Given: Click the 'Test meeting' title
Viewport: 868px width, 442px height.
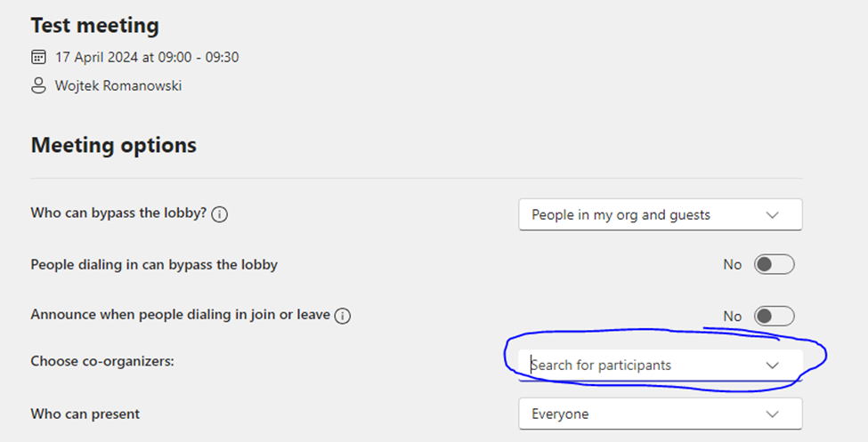Looking at the screenshot, I should pyautogui.click(x=94, y=25).
